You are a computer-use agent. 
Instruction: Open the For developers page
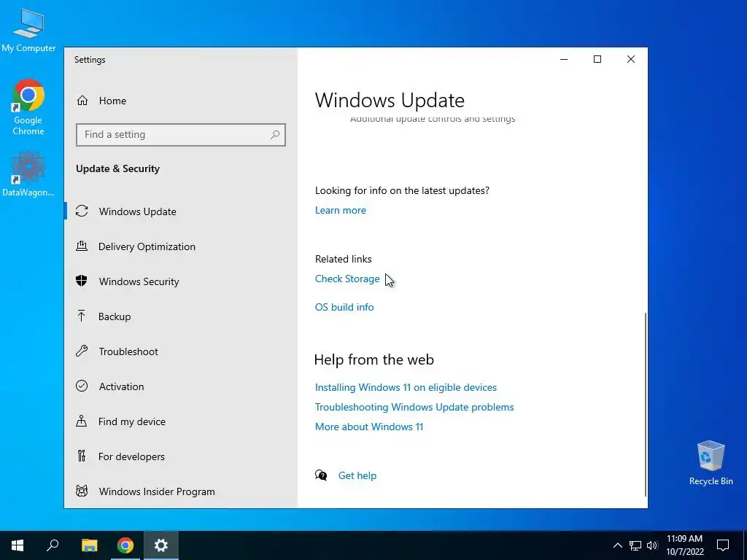coord(181,456)
